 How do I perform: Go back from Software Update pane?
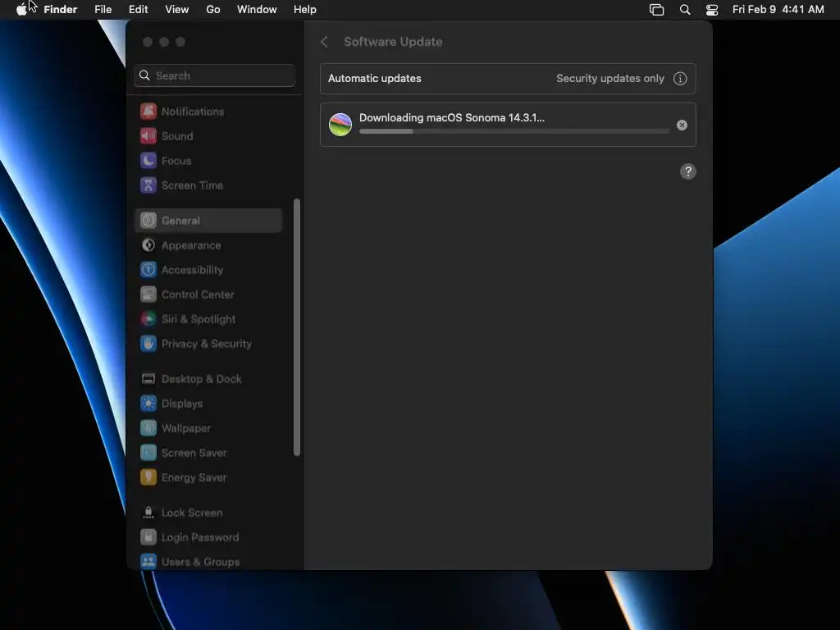[x=324, y=42]
